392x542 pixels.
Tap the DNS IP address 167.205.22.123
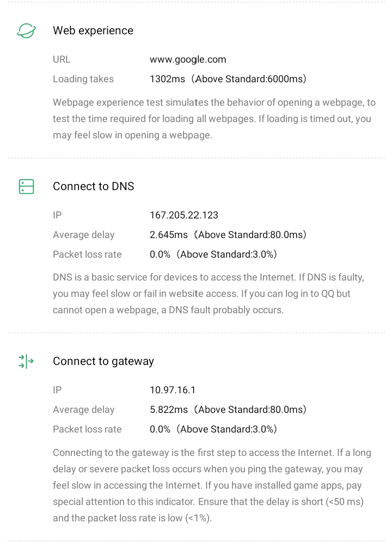tap(184, 215)
